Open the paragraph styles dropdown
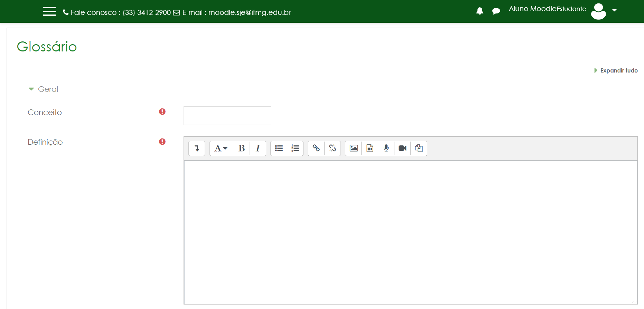Screen dimensions: 644x309 [221, 148]
